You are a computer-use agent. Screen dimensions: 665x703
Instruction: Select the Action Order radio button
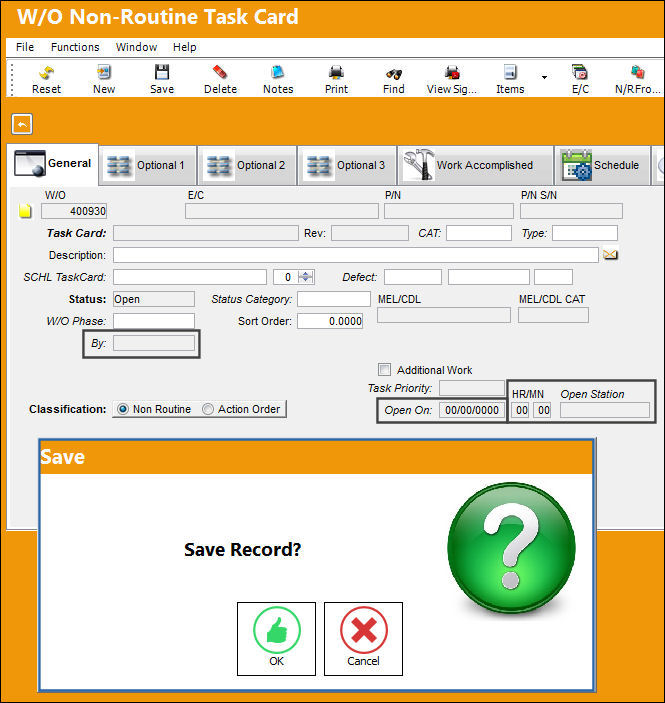(x=208, y=409)
